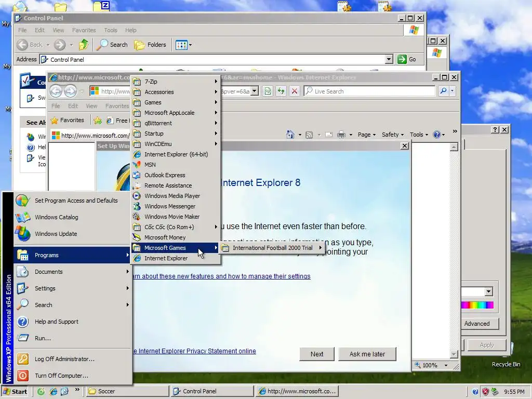Click Ask me later in the IE8 setup
The width and height of the screenshot is (532, 399).
(x=367, y=354)
